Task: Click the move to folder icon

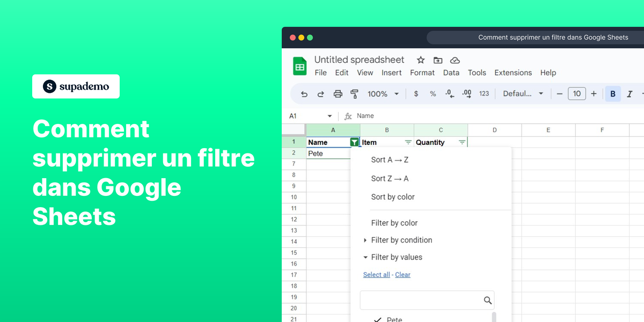Action: (x=438, y=60)
